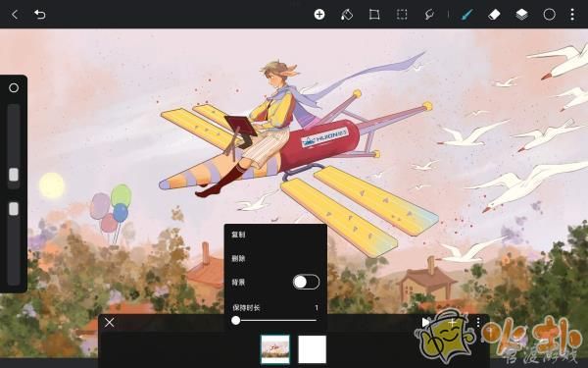Go back with the left chevron

click(x=15, y=15)
